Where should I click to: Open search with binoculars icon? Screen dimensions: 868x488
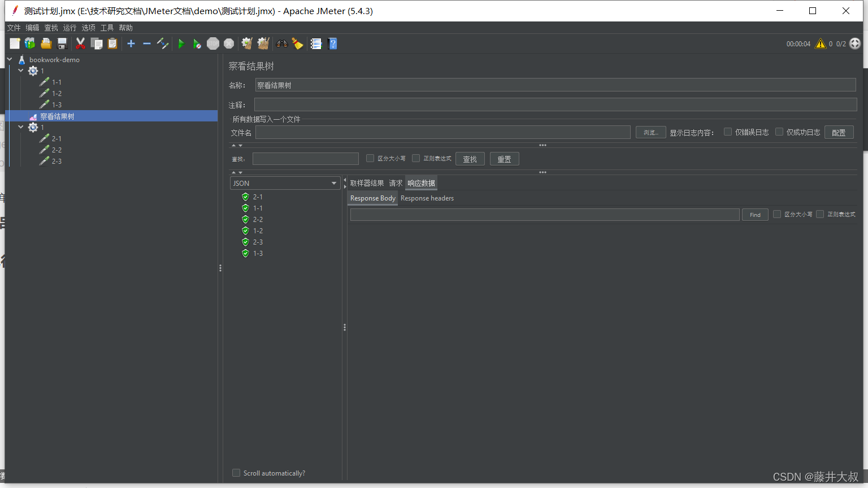(281, 43)
